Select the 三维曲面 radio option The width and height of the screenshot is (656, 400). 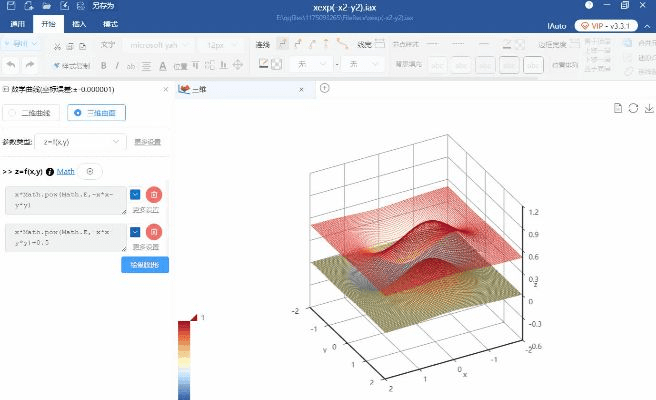coord(96,113)
